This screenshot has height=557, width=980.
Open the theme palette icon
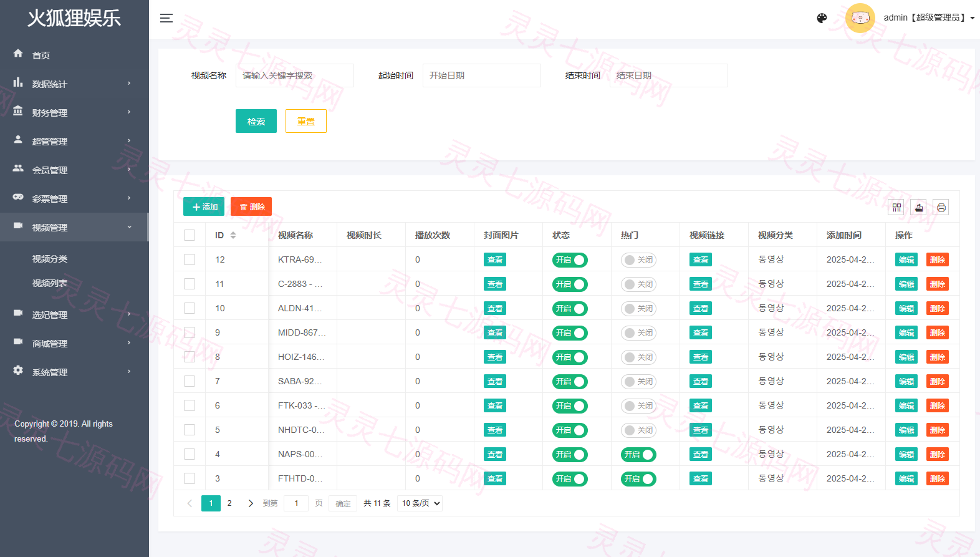click(x=822, y=18)
